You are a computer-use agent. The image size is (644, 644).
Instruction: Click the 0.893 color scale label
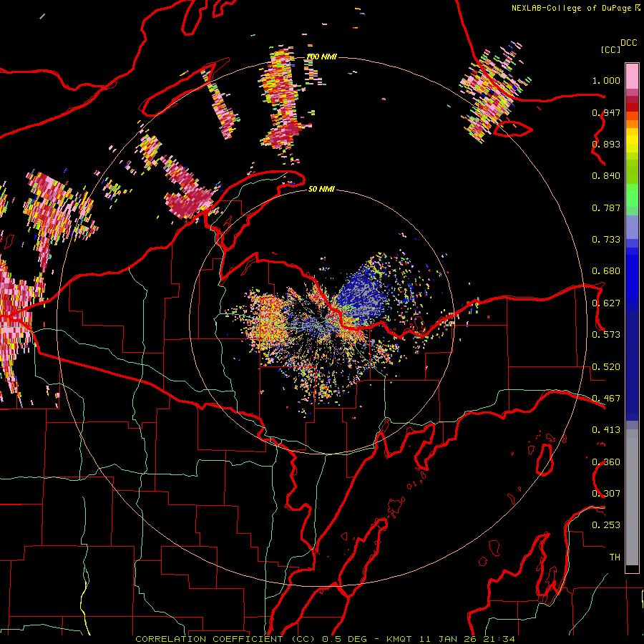click(x=606, y=144)
